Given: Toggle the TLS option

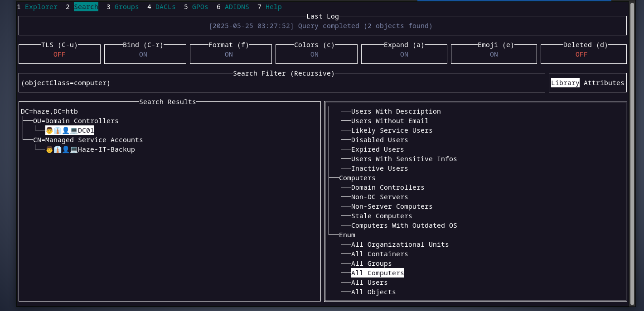Looking at the screenshot, I should 59,54.
